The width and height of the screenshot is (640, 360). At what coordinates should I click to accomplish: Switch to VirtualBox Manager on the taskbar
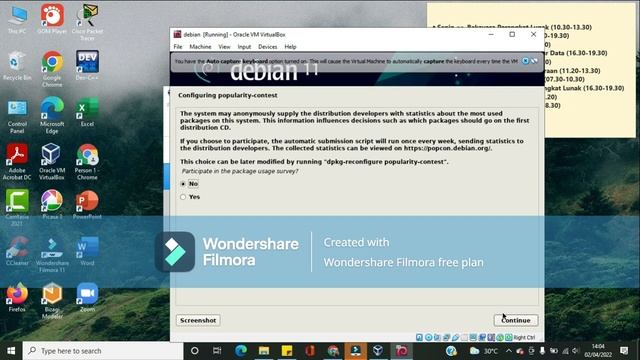coord(378,351)
